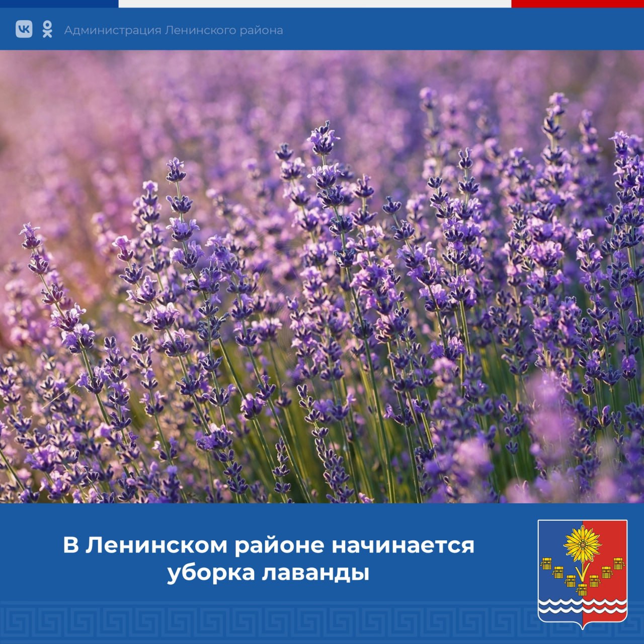644x644 pixels.
Task: Select the text 'Администрация Ленинского района'
Action: [x=174, y=30]
